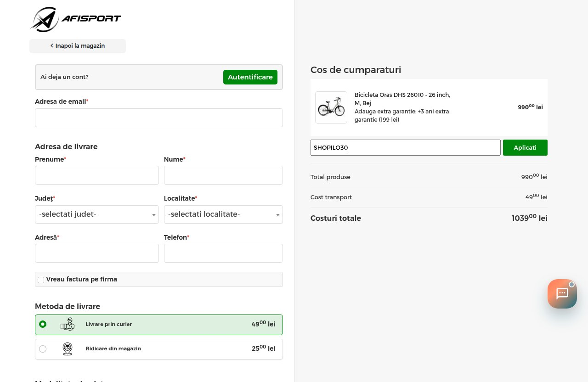588x382 pixels.
Task: Focus the Prenume input field
Action: (97, 175)
